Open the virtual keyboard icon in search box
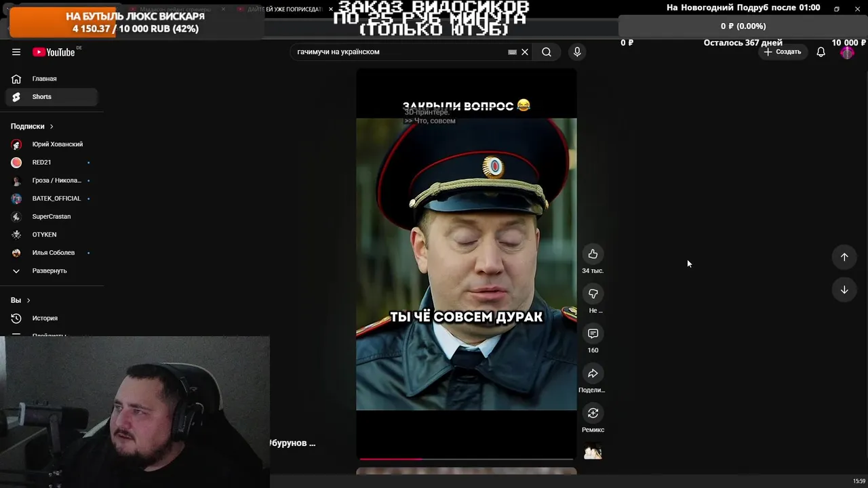 tap(512, 52)
